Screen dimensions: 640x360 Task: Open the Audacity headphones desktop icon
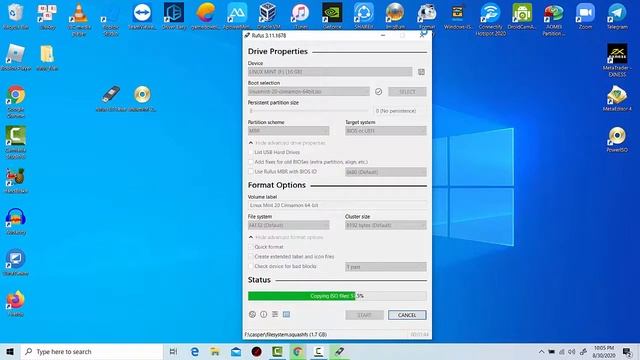[x=16, y=221]
